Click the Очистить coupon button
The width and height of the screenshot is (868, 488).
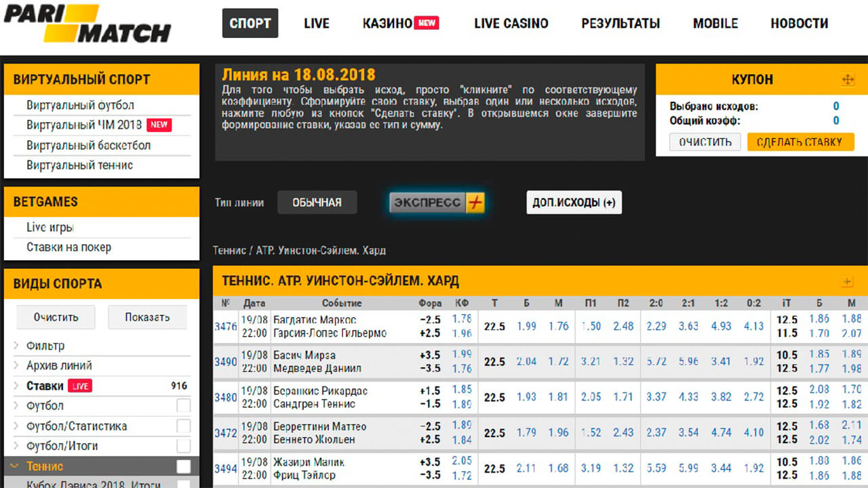(x=705, y=142)
